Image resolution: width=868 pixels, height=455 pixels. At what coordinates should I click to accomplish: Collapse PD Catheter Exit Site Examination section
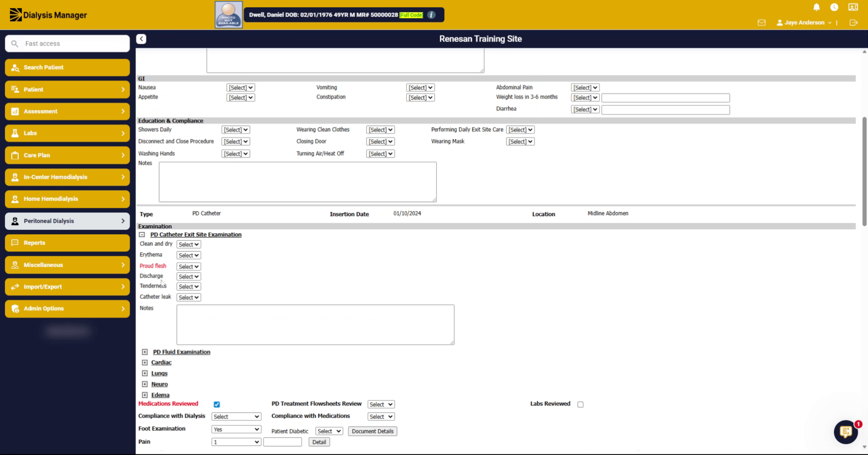[x=142, y=235]
